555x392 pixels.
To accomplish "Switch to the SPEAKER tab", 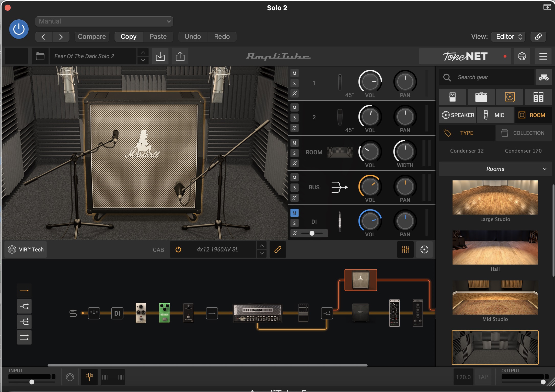I will [458, 115].
